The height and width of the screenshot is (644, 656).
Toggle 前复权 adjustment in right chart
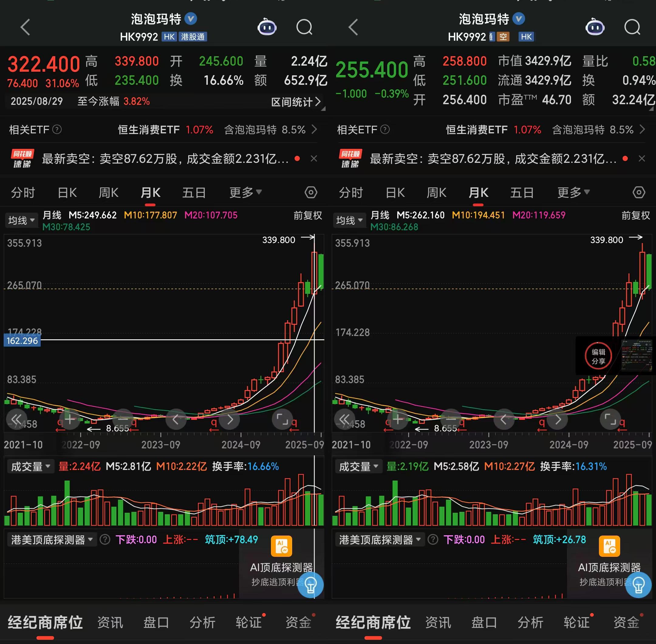click(x=636, y=215)
